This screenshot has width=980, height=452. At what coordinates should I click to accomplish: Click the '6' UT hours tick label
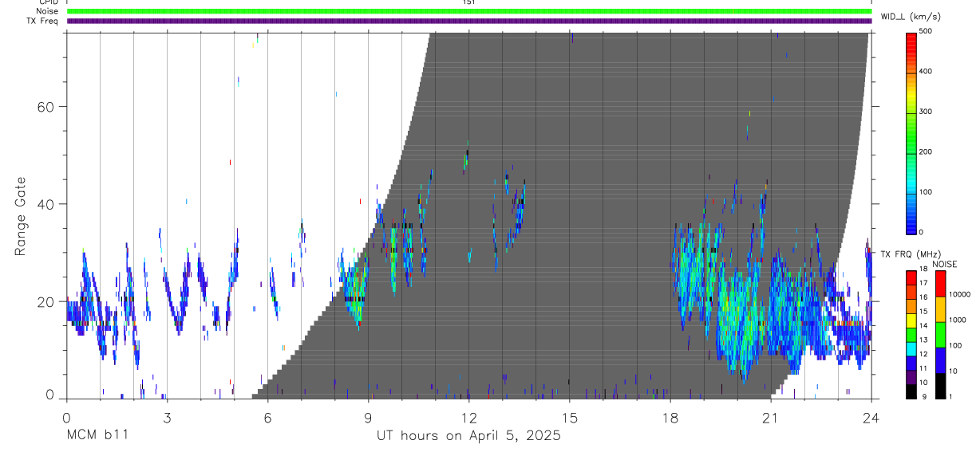(267, 415)
